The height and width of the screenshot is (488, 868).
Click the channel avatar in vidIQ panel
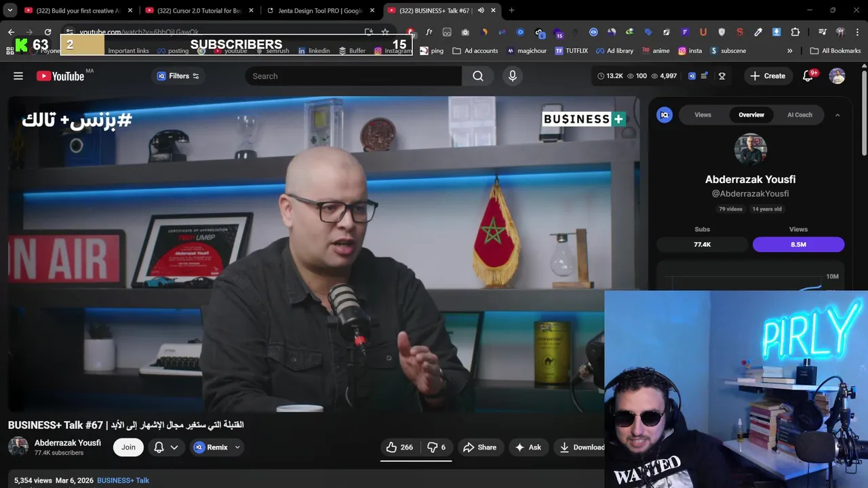pyautogui.click(x=751, y=150)
